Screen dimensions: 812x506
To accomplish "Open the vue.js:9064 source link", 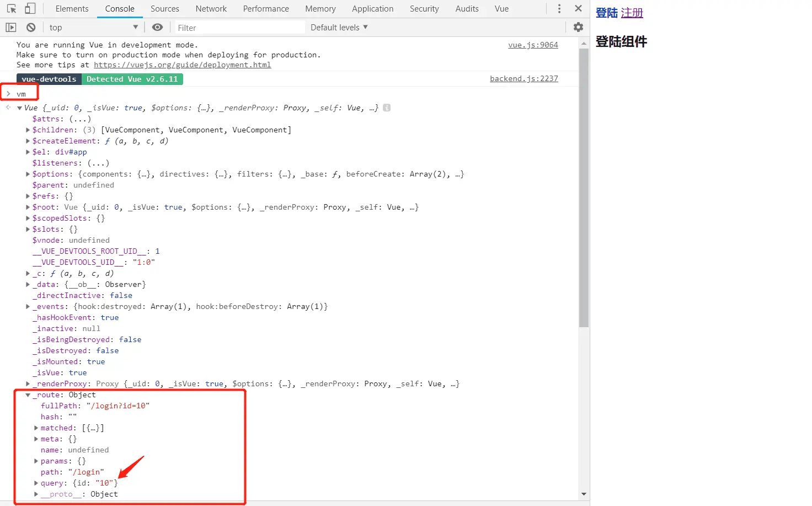I will click(x=533, y=45).
